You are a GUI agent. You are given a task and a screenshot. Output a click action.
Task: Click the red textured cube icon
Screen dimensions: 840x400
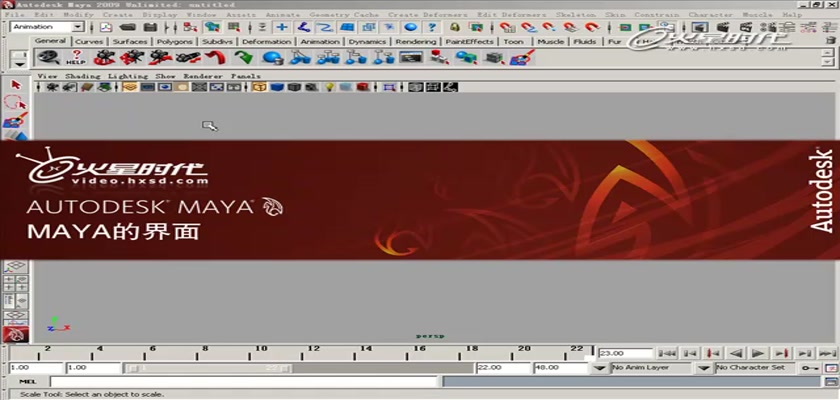click(x=363, y=87)
